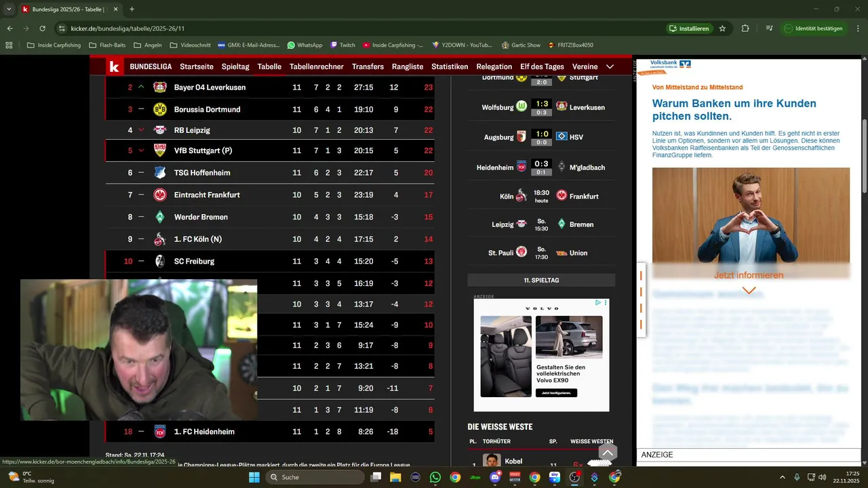Click the scroll-to-top arrow button

point(608,453)
